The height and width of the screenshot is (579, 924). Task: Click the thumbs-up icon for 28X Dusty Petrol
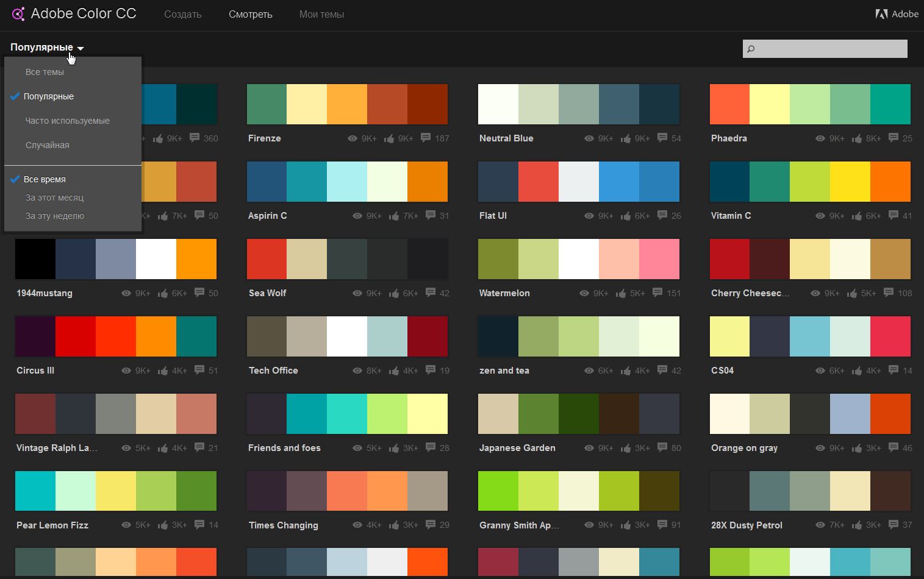click(x=857, y=525)
